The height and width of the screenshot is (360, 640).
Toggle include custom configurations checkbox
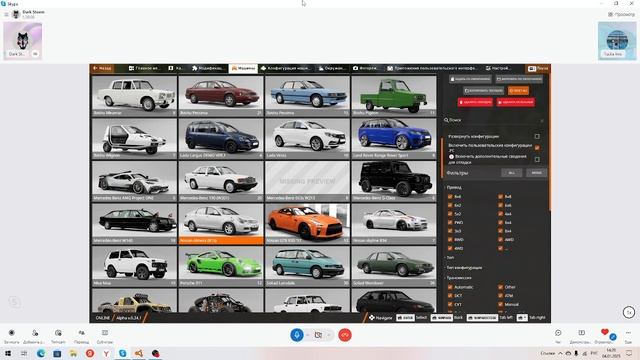tap(537, 147)
